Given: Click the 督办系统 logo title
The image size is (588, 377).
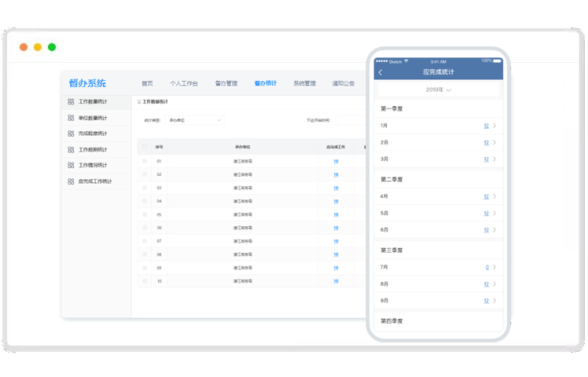Looking at the screenshot, I should point(87,83).
